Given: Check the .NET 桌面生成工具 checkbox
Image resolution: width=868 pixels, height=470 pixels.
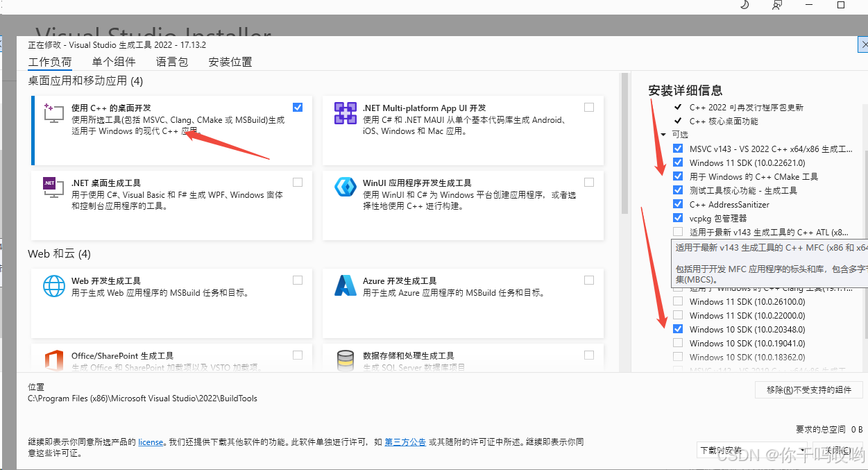Looking at the screenshot, I should coord(298,182).
